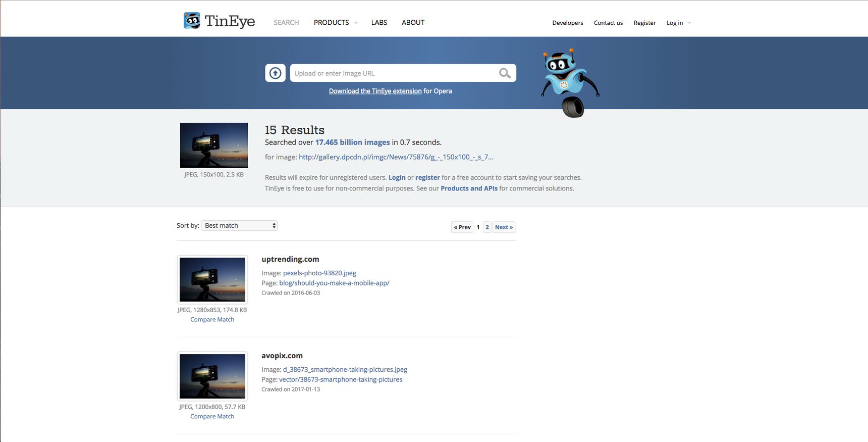868x442 pixels.
Task: Click the Crawled on 2016-06-03 text
Action: tap(291, 293)
